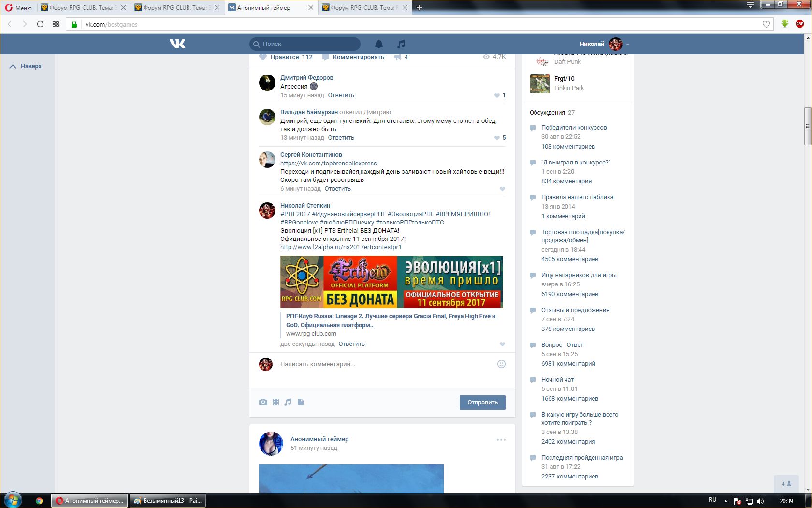Attach photo with camera icon
Screen dimensions: 812x508
click(263, 402)
